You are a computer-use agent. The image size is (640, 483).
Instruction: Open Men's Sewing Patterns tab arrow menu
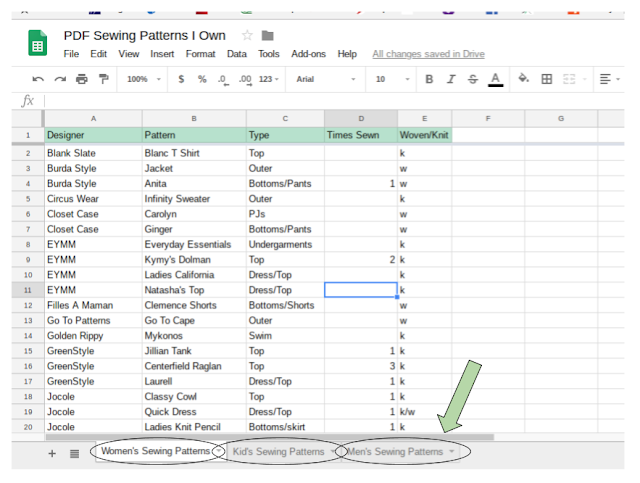[451, 452]
